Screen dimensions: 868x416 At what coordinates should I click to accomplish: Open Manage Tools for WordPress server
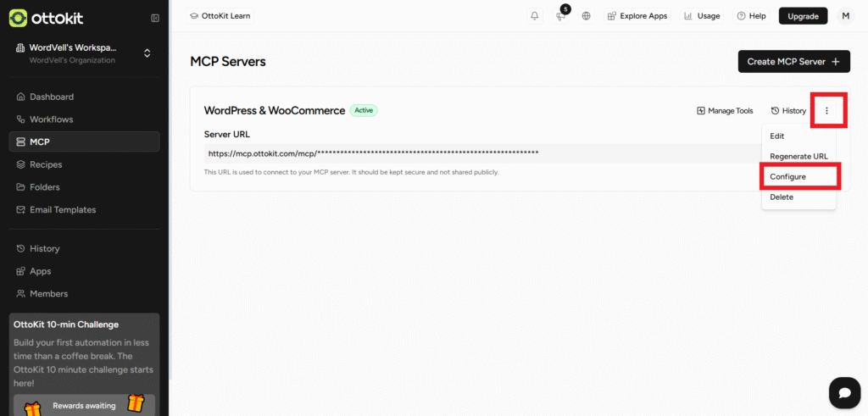click(x=725, y=111)
